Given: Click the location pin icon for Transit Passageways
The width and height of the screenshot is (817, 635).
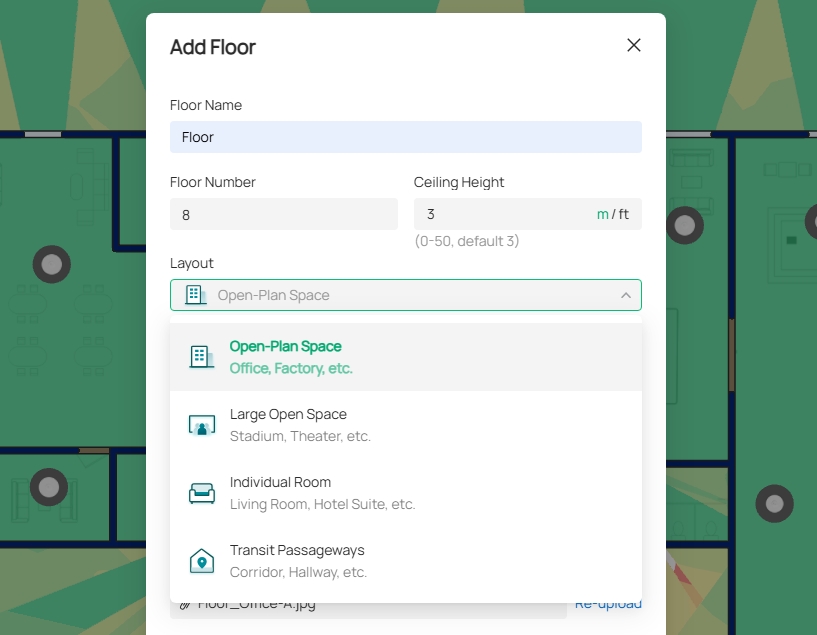Looking at the screenshot, I should [x=202, y=561].
